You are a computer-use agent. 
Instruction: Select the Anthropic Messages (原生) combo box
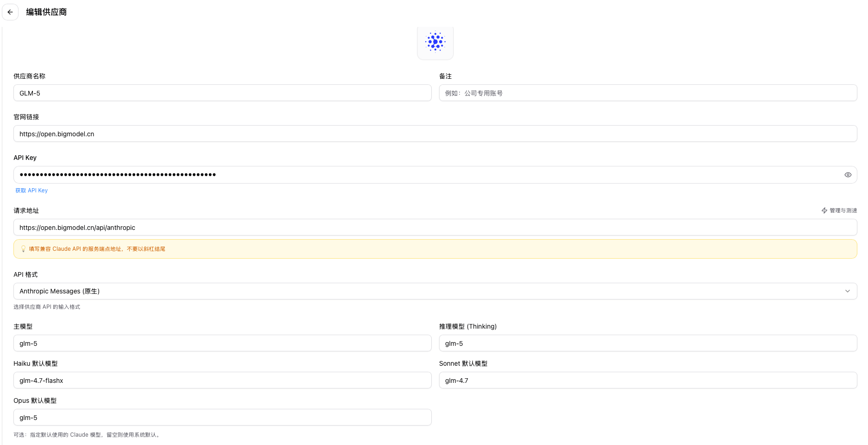[417, 291]
